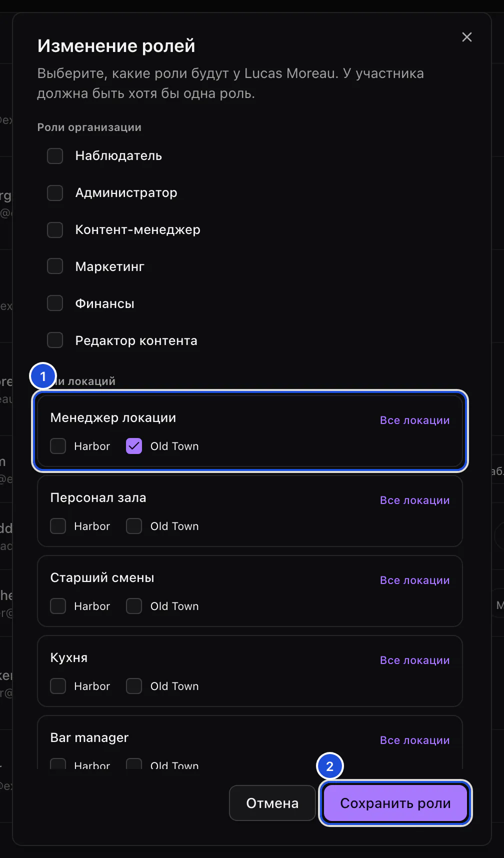Image resolution: width=504 pixels, height=858 pixels.
Task: Click Все локации for Кухня
Action: (x=414, y=660)
